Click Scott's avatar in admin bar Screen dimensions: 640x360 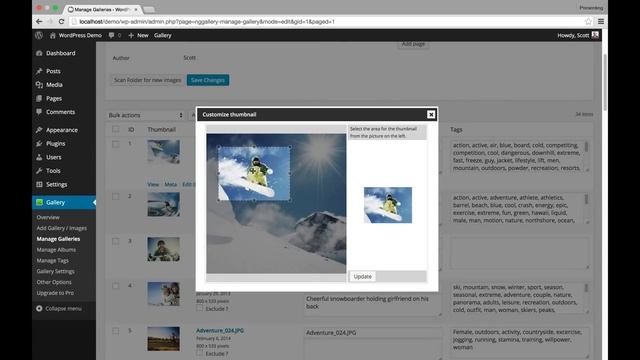click(595, 35)
